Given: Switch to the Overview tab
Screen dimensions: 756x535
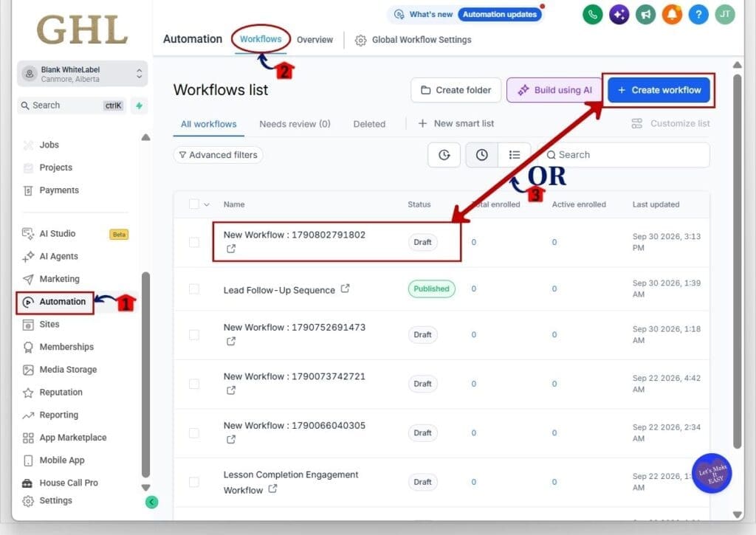Looking at the screenshot, I should 315,40.
